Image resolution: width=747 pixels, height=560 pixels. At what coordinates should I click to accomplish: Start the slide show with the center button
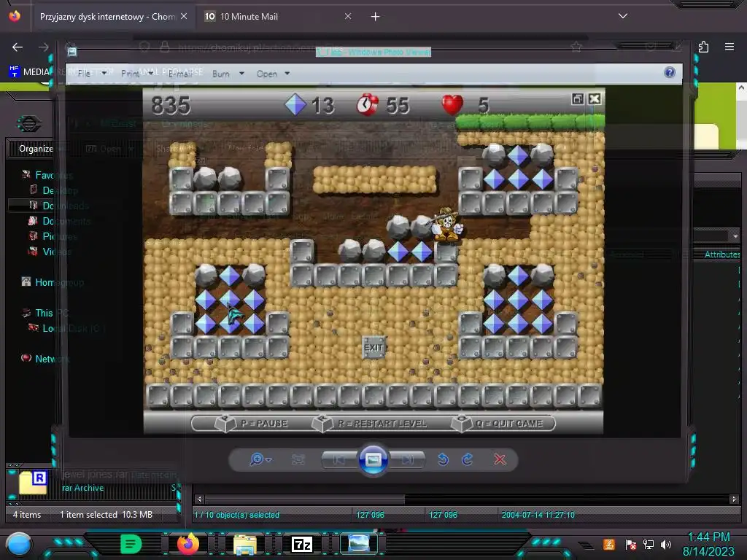point(373,459)
